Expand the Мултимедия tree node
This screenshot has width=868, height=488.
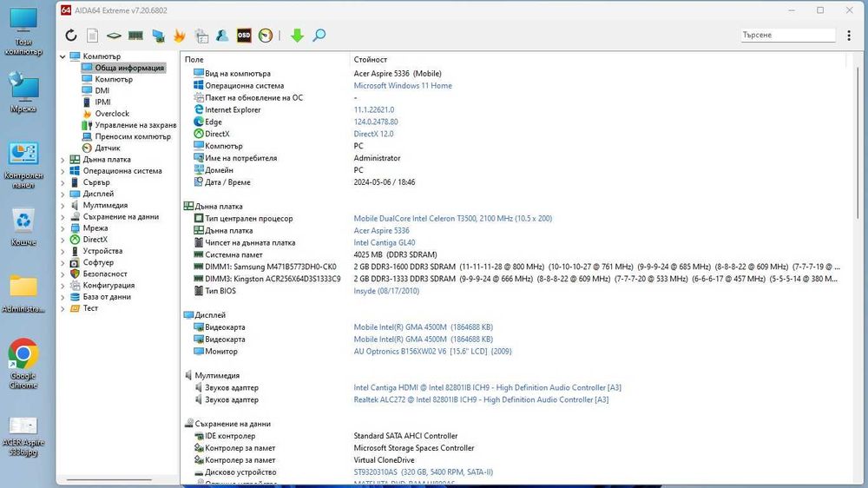point(62,206)
